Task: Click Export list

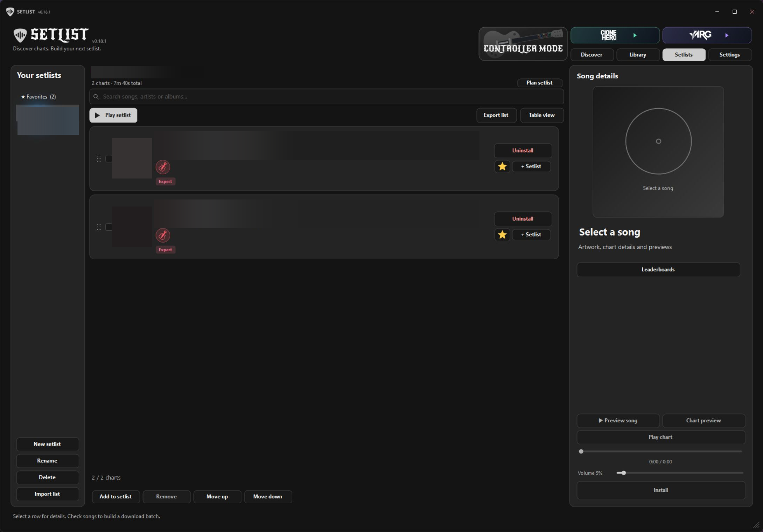Action: [x=496, y=115]
